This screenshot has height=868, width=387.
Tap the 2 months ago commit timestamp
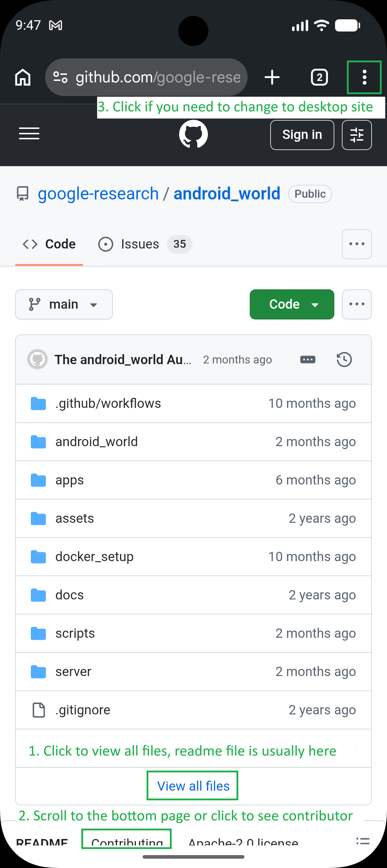click(238, 360)
